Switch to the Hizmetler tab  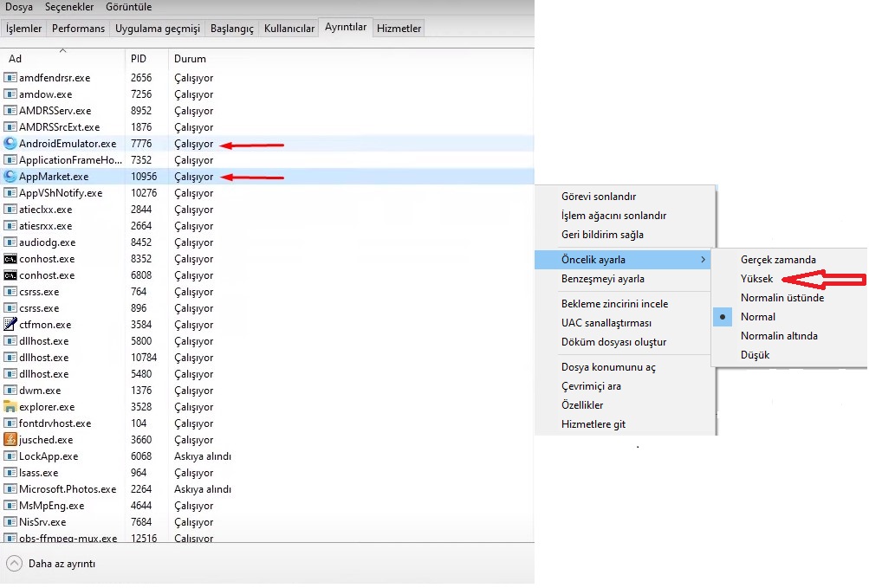click(x=399, y=29)
